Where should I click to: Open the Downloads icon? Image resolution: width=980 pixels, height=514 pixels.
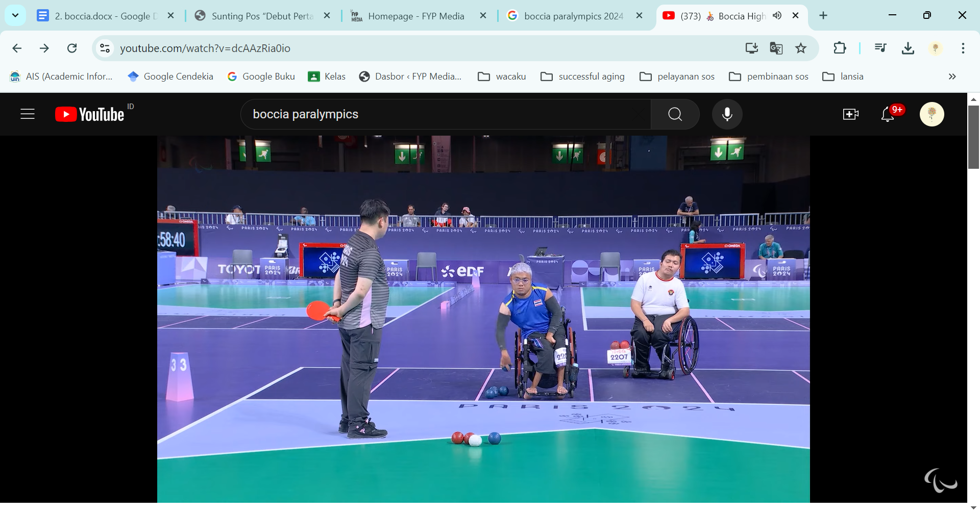tap(908, 48)
